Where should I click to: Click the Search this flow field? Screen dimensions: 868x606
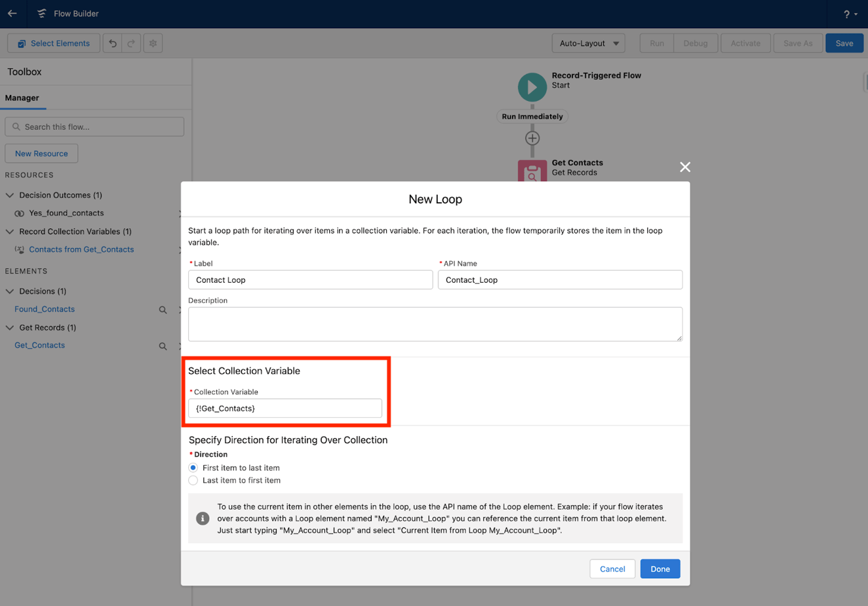(x=94, y=126)
